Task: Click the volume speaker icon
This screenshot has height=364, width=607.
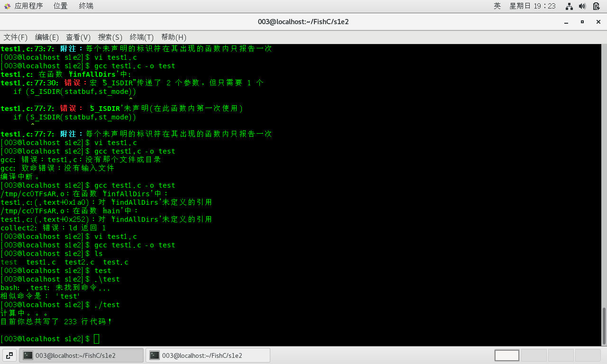Action: pos(583,6)
